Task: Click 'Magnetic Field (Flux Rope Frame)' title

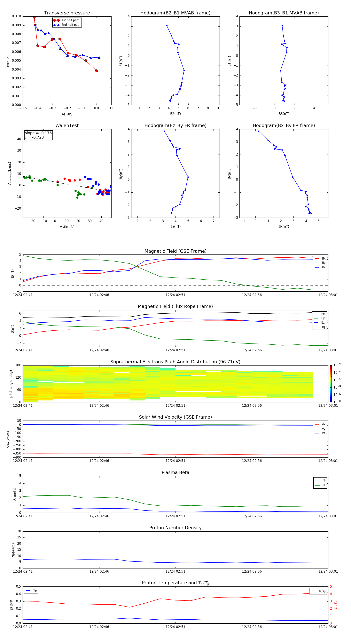Action: 175,307
